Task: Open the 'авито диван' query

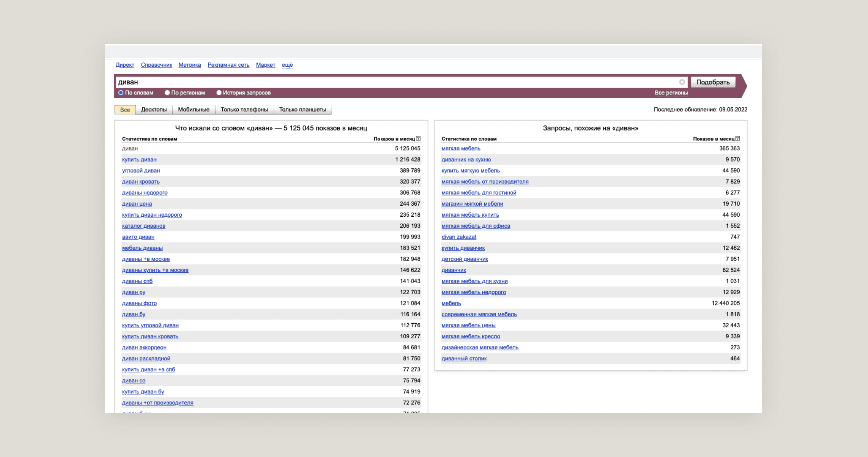Action: pos(138,237)
